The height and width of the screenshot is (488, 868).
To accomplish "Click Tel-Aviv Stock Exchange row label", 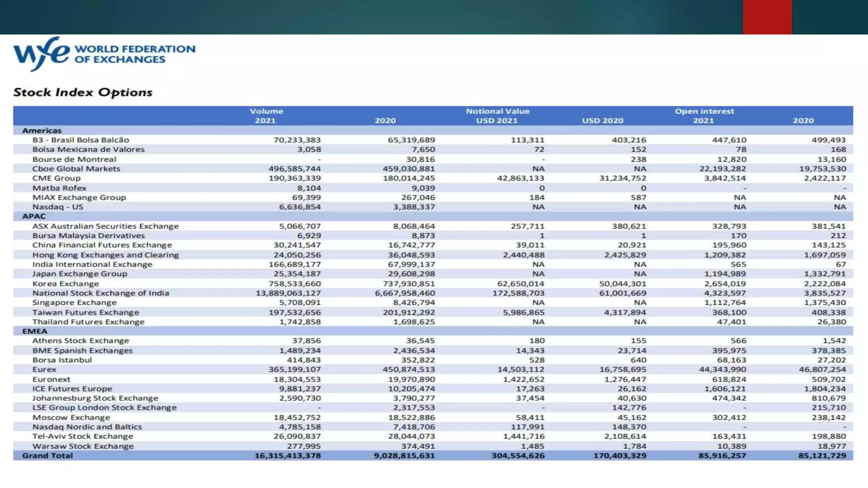I will pyautogui.click(x=83, y=436).
